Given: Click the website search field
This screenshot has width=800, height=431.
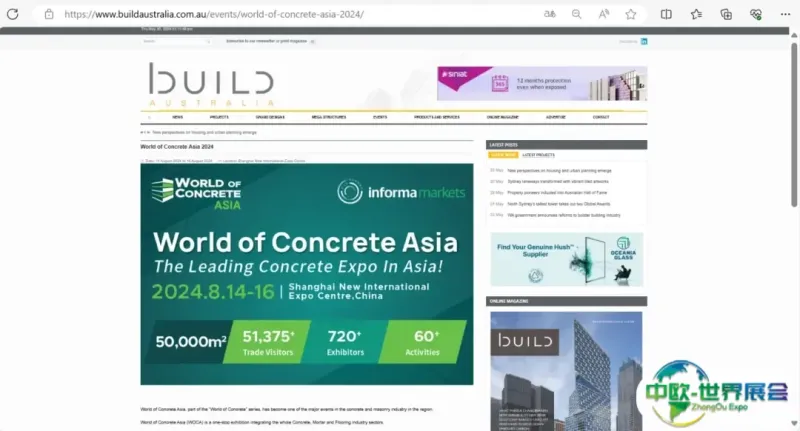Looking at the screenshot, I should pos(176,41).
